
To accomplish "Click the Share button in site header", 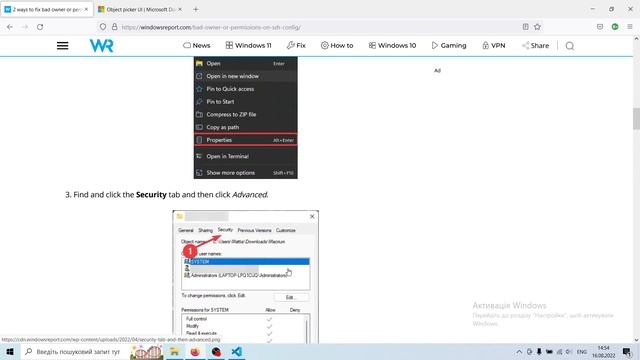I will [536, 45].
